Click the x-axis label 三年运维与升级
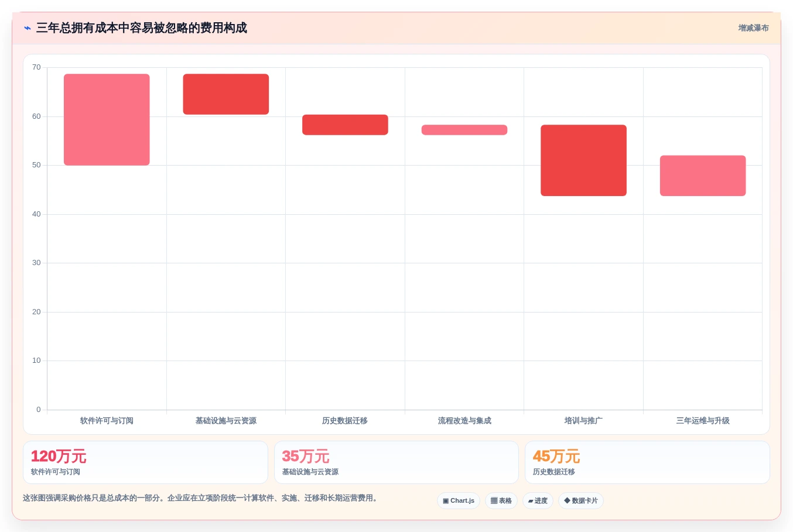793x532 pixels. point(703,421)
